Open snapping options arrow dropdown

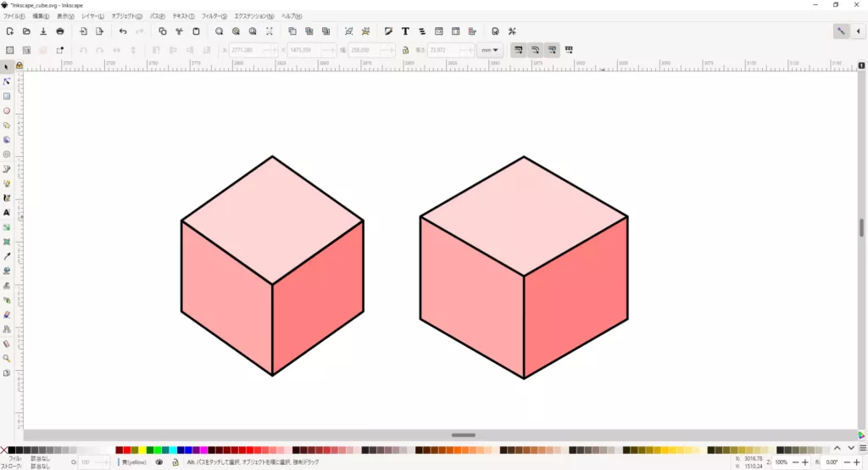(x=858, y=31)
